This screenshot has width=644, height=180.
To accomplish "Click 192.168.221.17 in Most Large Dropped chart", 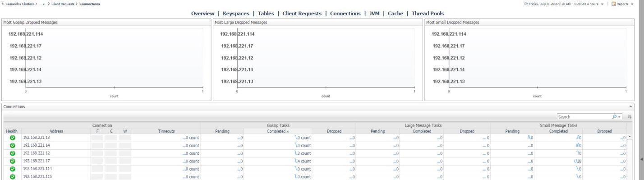I will pyautogui.click(x=237, y=46).
